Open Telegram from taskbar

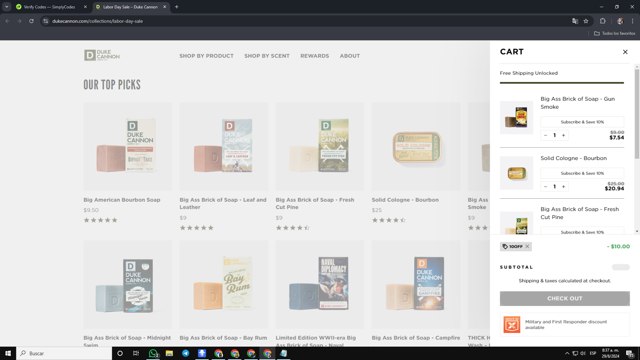coord(186,353)
